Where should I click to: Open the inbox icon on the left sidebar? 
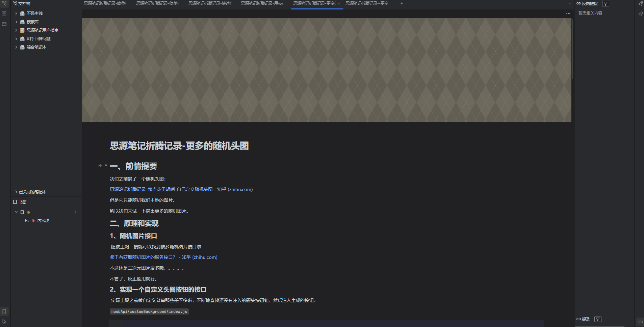[4, 24]
